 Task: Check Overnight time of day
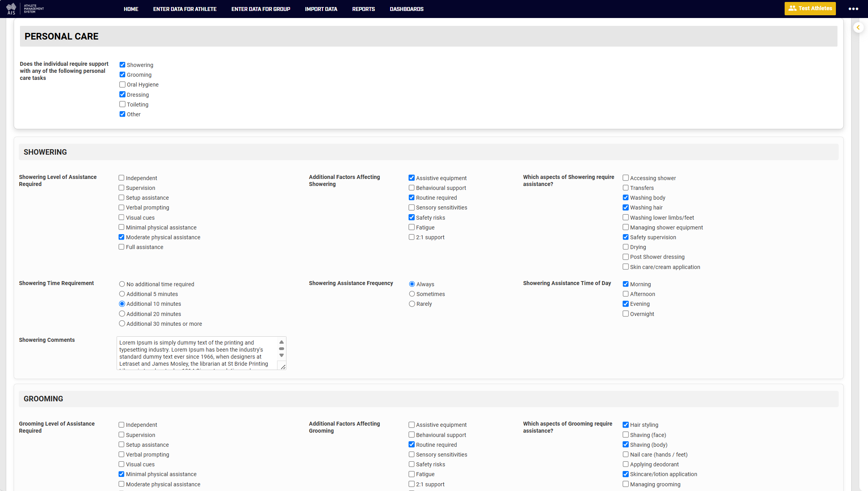pyautogui.click(x=626, y=314)
